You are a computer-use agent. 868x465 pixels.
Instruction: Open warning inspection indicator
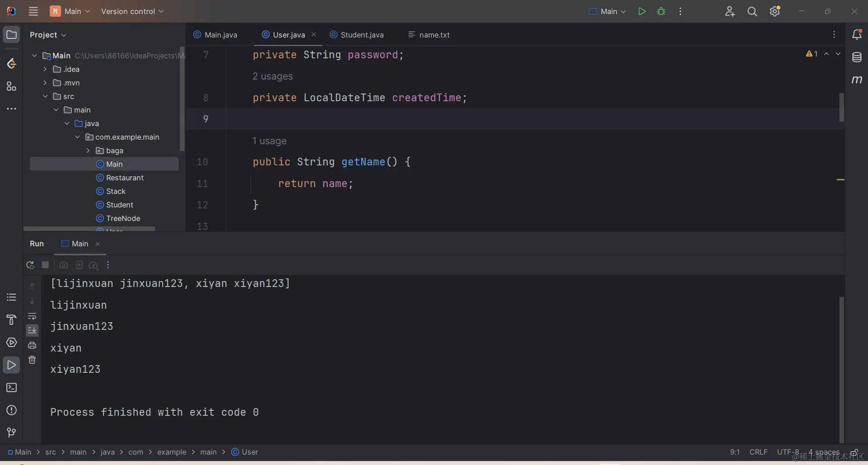point(812,54)
